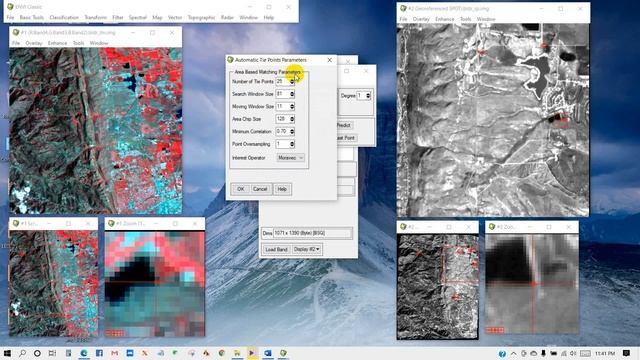Adjust Area Chip Size spinner
Viewport: 640px width, 360px height.
(292, 119)
